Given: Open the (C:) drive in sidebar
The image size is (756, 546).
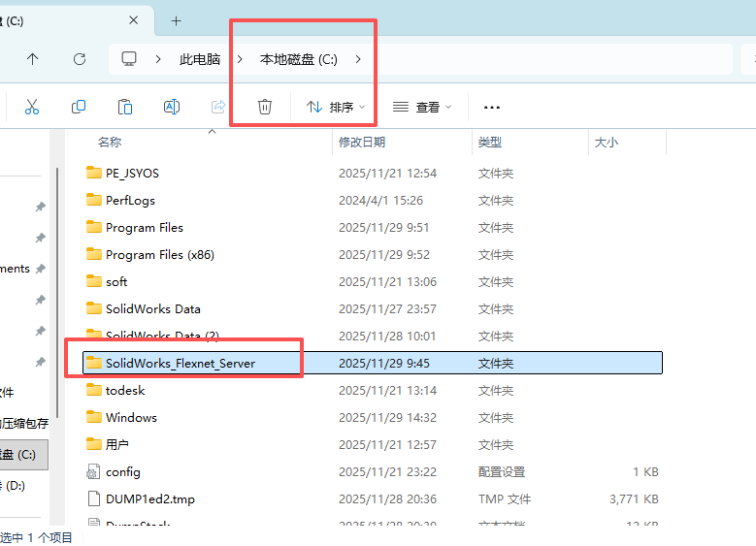Looking at the screenshot, I should (23, 455).
